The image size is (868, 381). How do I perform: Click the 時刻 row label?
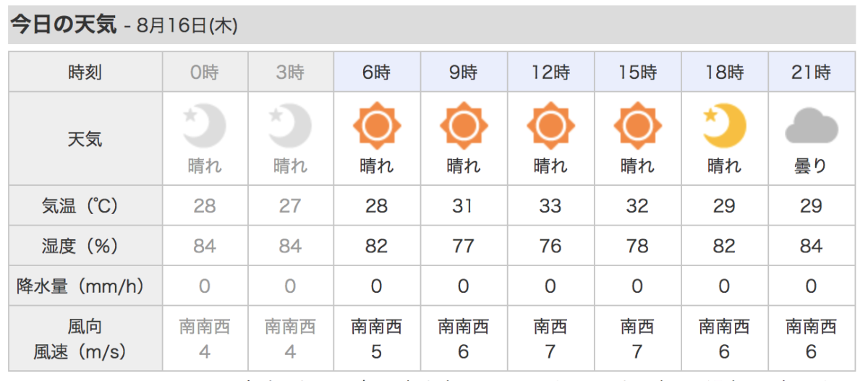coord(85,72)
